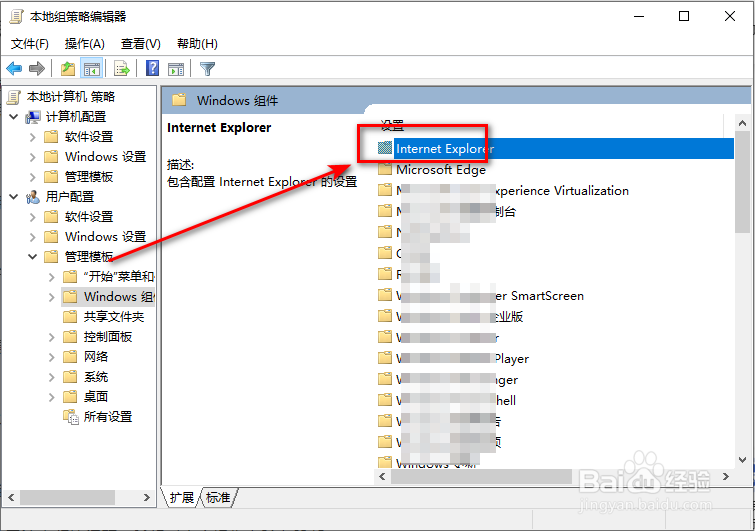Collapse the 计算机配置 node
The height and width of the screenshot is (531, 755).
pos(13,117)
